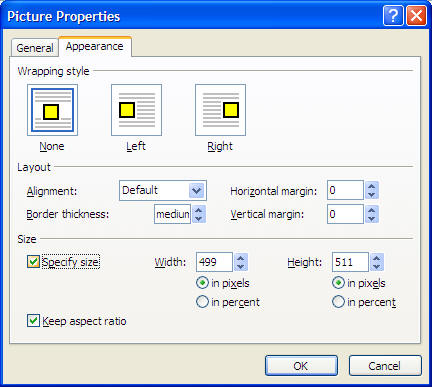432x387 pixels.
Task: Increase Width using the up arrow
Action: pyautogui.click(x=241, y=258)
